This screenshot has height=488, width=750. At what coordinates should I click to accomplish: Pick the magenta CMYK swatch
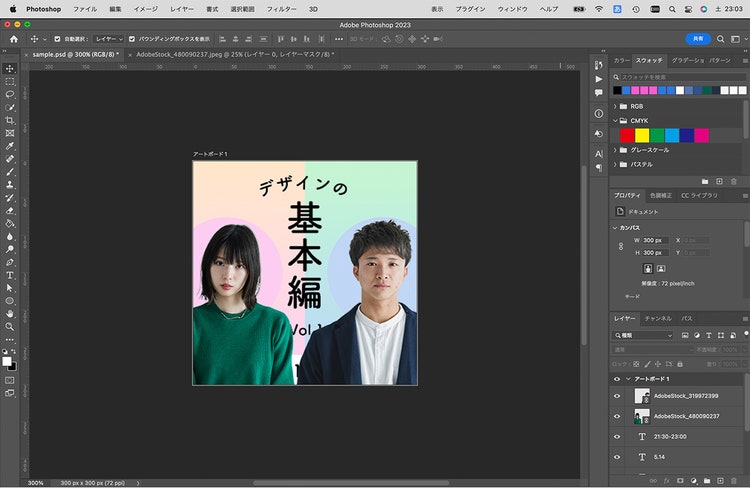pyautogui.click(x=701, y=136)
